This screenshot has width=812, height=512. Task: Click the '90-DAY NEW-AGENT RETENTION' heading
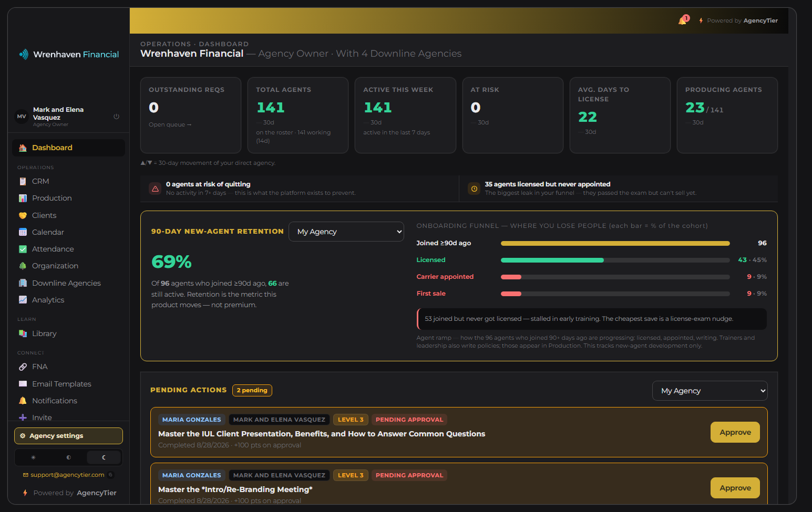click(x=218, y=232)
